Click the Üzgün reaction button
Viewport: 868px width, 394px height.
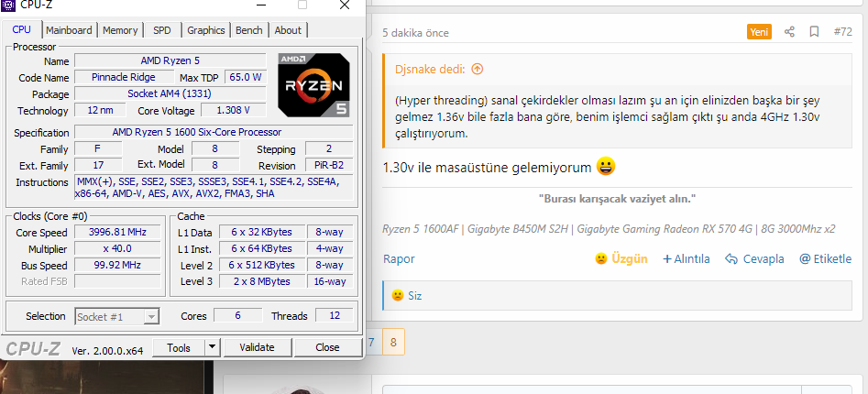621,258
